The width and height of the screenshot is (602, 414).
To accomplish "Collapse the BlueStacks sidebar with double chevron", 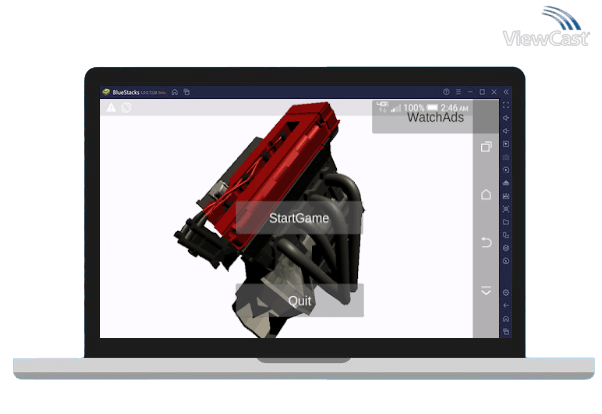I will click(506, 92).
